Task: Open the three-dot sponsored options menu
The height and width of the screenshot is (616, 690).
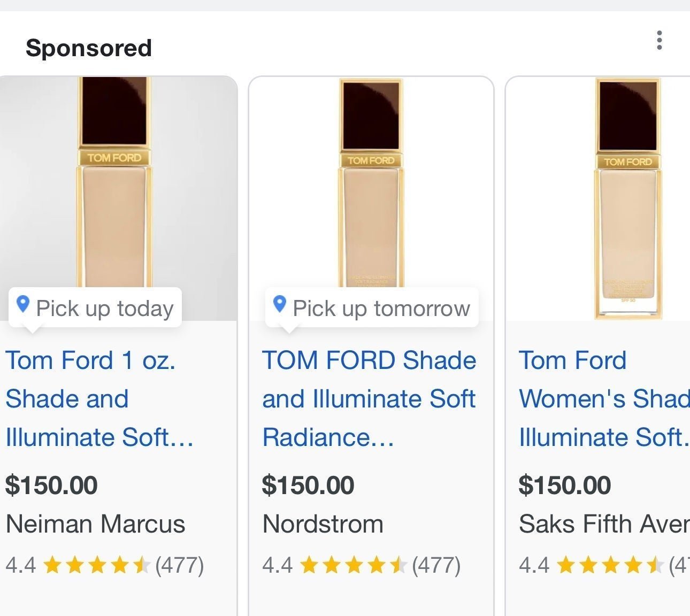Action: (659, 41)
